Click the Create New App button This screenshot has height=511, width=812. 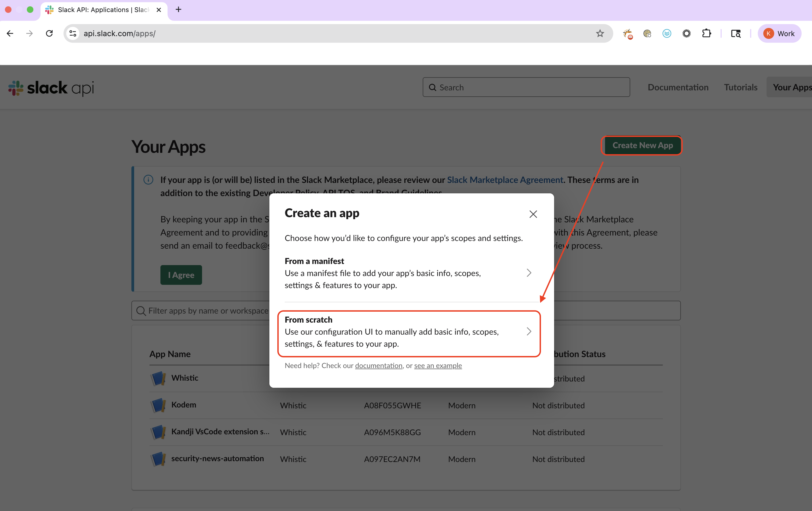[x=642, y=145]
